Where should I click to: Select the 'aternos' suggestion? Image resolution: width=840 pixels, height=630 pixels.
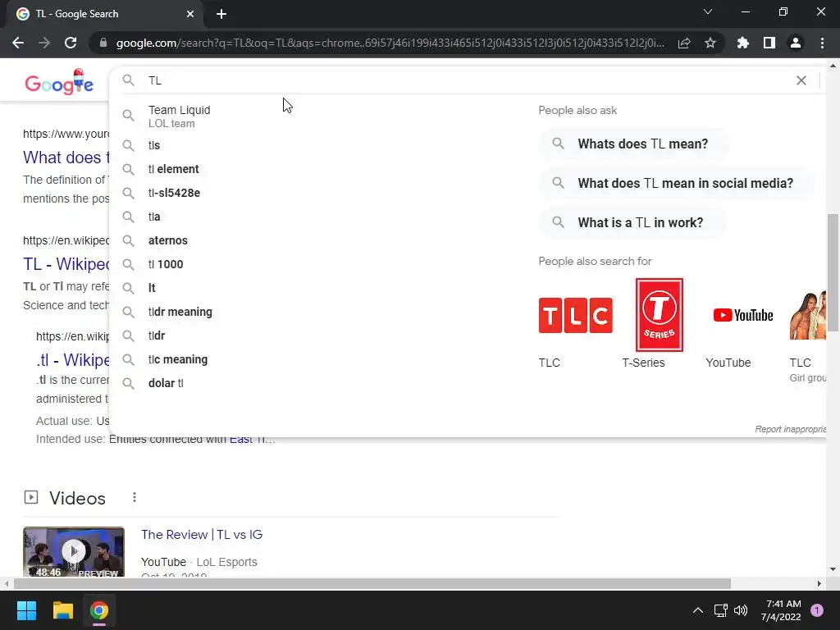coord(322,240)
